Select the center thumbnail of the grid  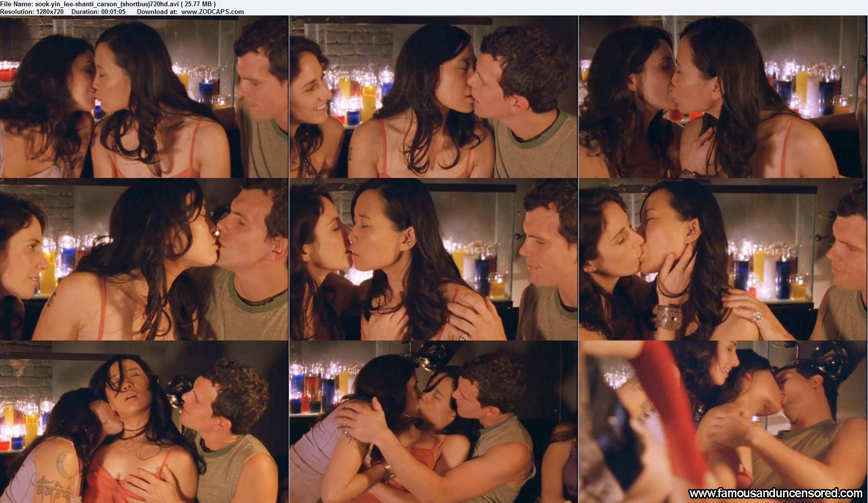[x=434, y=259]
